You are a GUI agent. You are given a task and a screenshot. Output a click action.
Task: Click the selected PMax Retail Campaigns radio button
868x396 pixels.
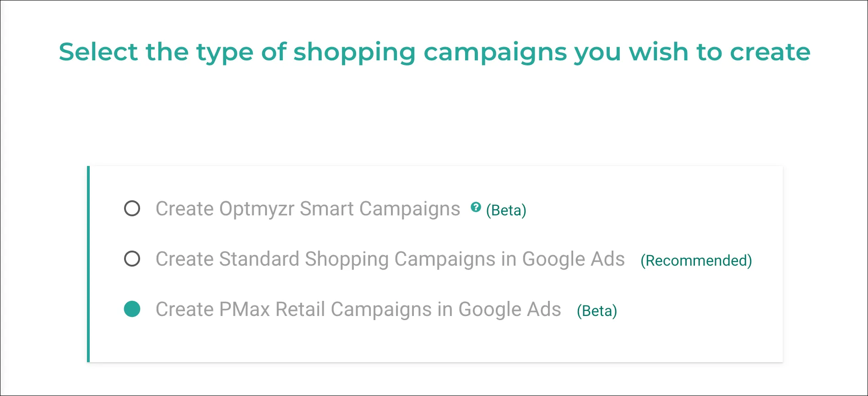[132, 309]
